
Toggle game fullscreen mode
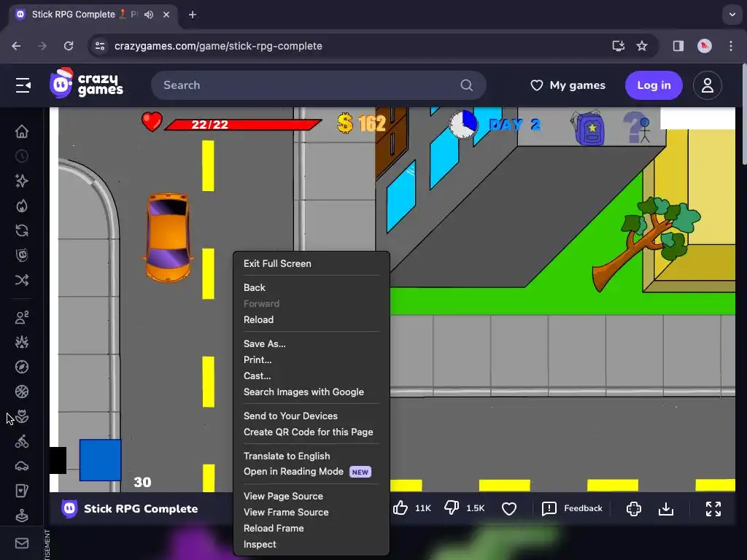pos(713,508)
